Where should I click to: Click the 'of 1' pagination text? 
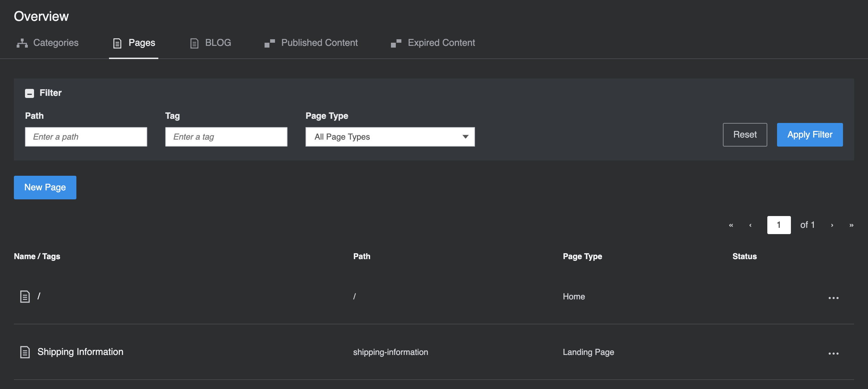(x=808, y=225)
